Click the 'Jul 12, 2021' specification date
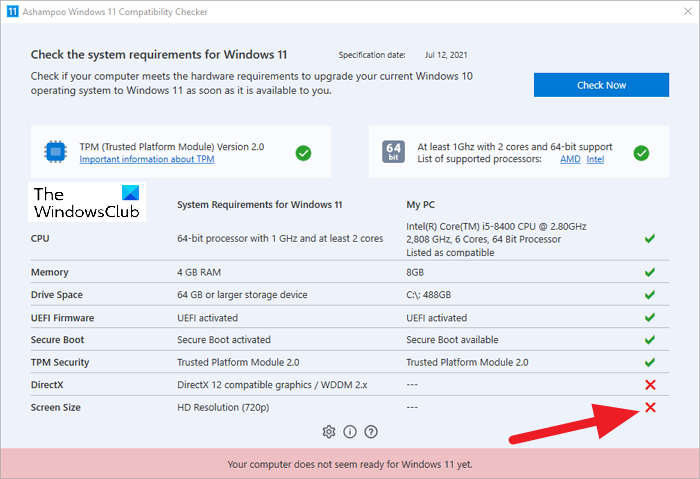This screenshot has height=479, width=700. pyautogui.click(x=446, y=55)
